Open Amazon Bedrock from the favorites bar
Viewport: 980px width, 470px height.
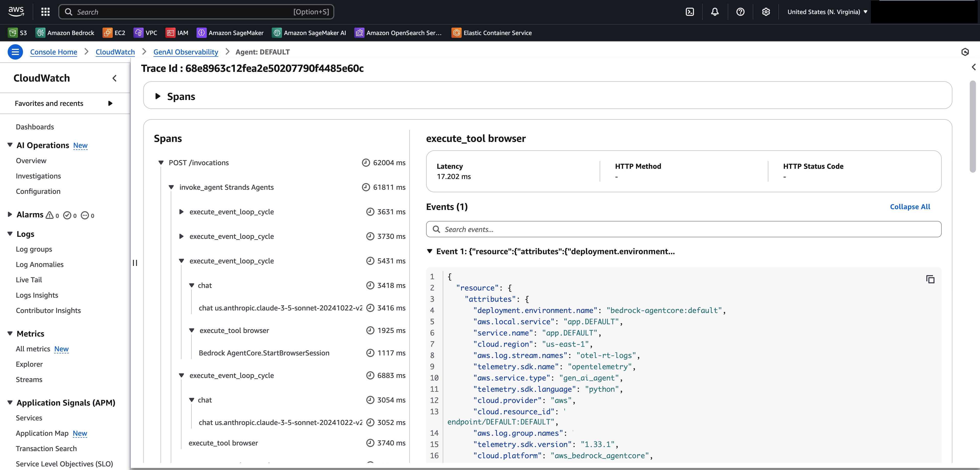coord(65,33)
